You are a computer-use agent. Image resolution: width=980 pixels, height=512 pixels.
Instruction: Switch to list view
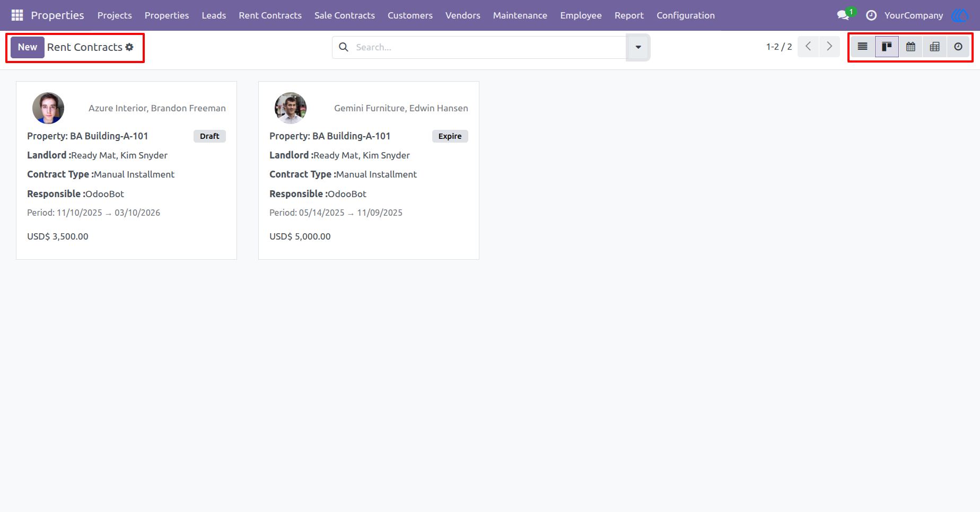click(863, 47)
